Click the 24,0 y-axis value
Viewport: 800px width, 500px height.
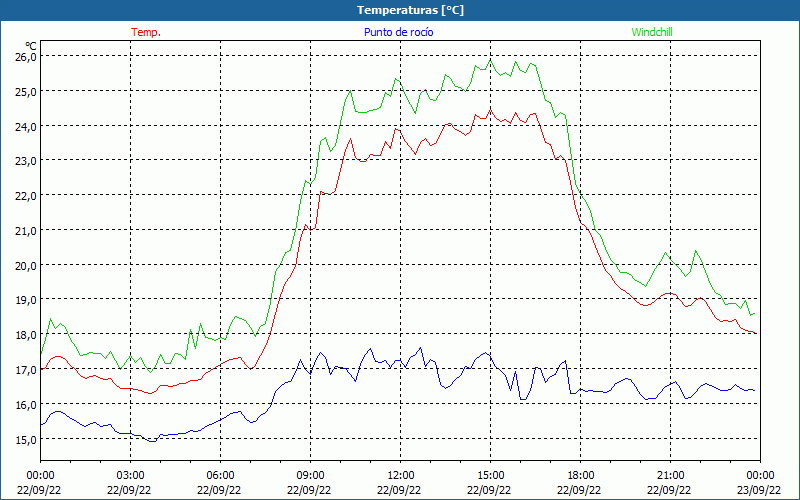click(26, 127)
